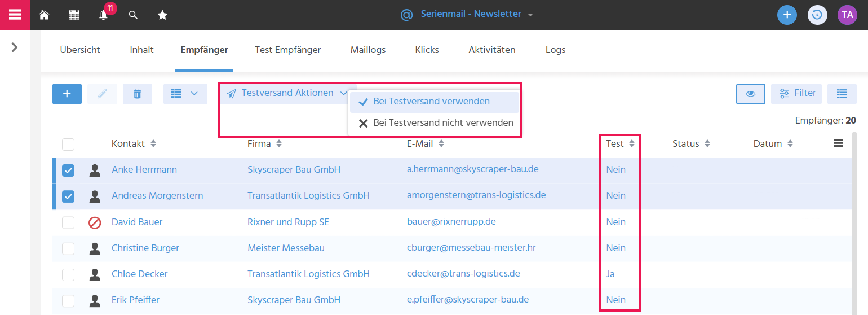Click the table vertical scrollbar
The image size is (868, 315).
click(853, 223)
